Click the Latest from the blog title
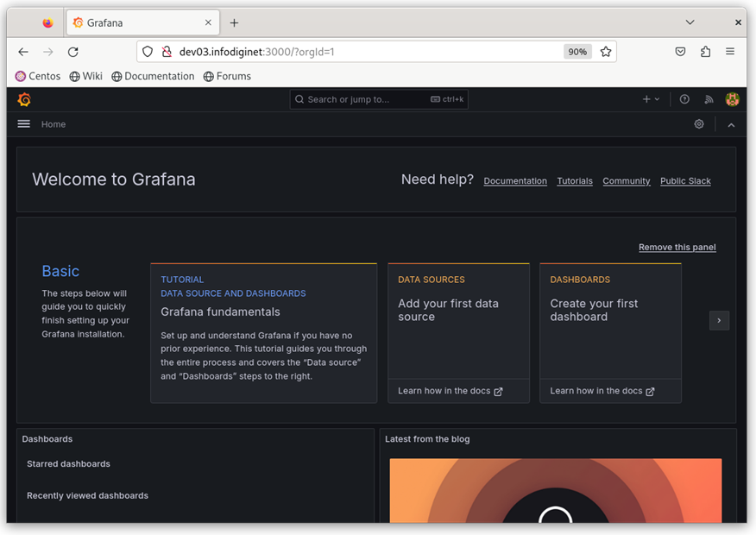 tap(427, 439)
